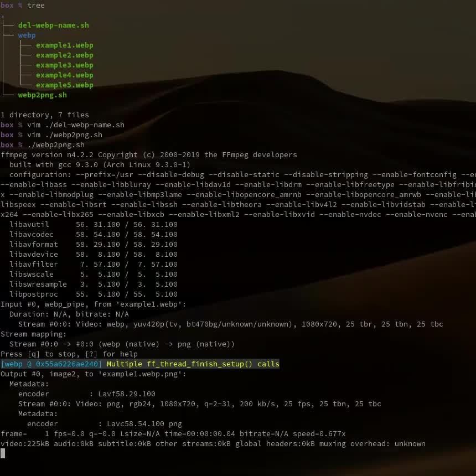Click the 'vim ./webp2png.sh' command line

(51, 135)
